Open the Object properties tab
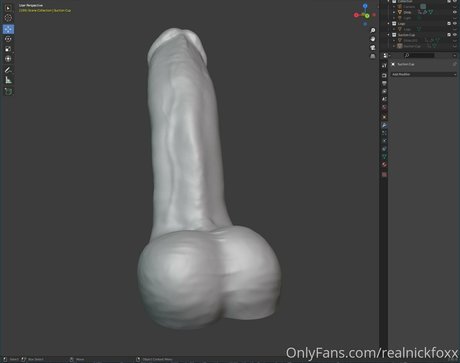The image size is (460, 363). coord(384,117)
